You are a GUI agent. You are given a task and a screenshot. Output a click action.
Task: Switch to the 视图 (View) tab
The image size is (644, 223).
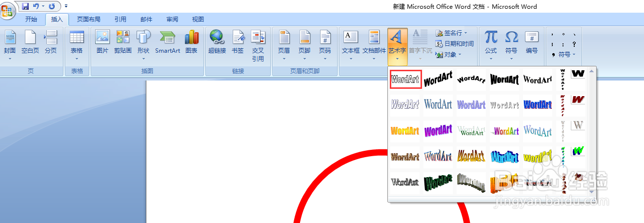click(198, 20)
